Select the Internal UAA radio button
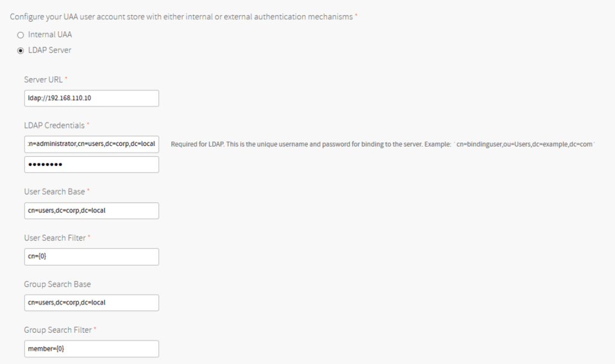This screenshot has width=615, height=364. pos(20,34)
